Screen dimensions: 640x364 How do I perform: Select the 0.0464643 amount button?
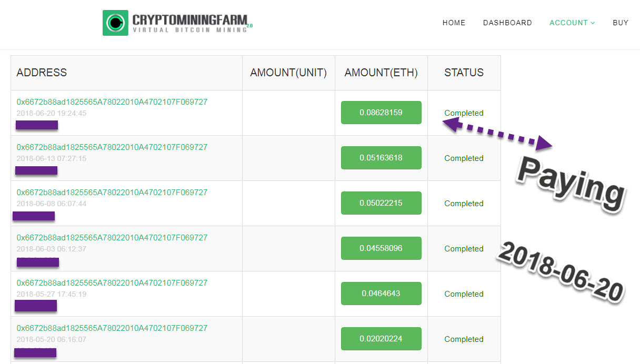[x=381, y=294]
